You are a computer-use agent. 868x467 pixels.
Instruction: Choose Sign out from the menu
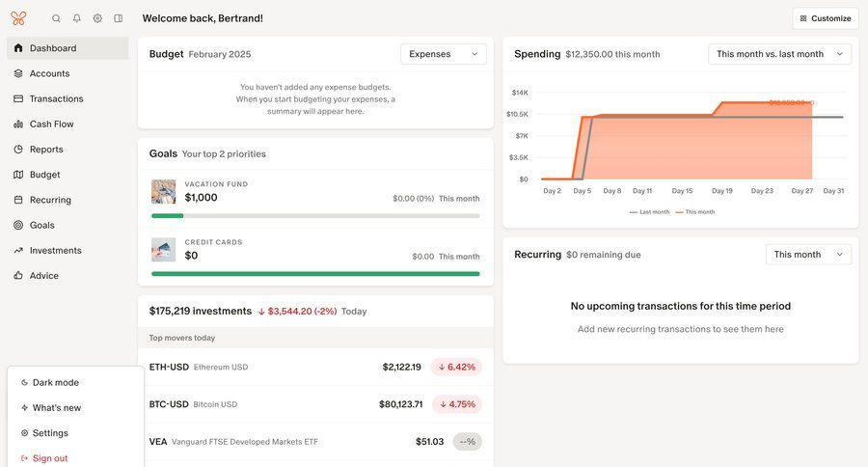coord(49,458)
